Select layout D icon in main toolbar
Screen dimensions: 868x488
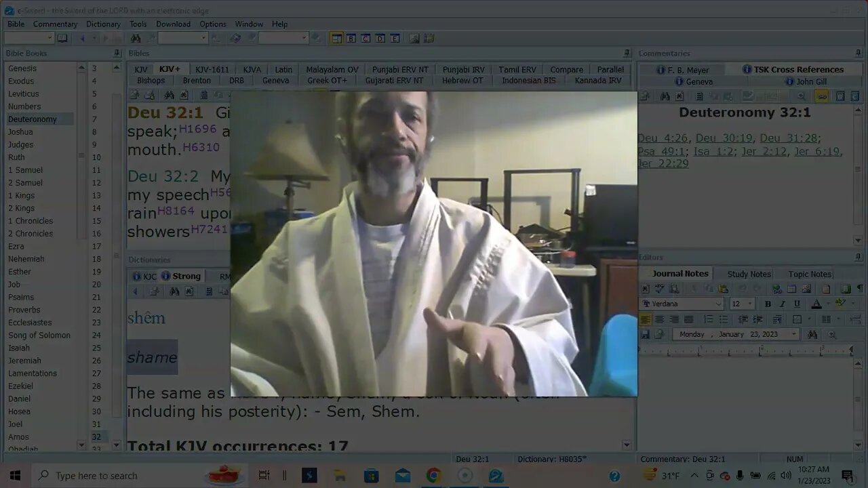[x=380, y=38]
